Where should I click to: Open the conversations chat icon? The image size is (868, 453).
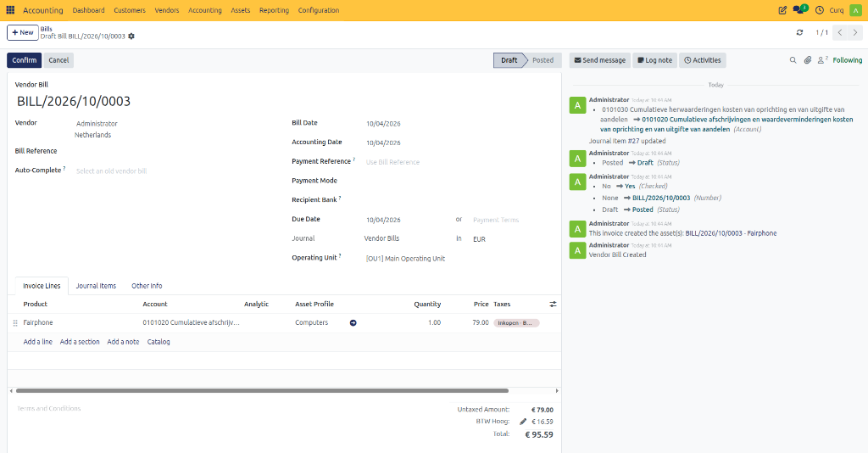tap(799, 9)
